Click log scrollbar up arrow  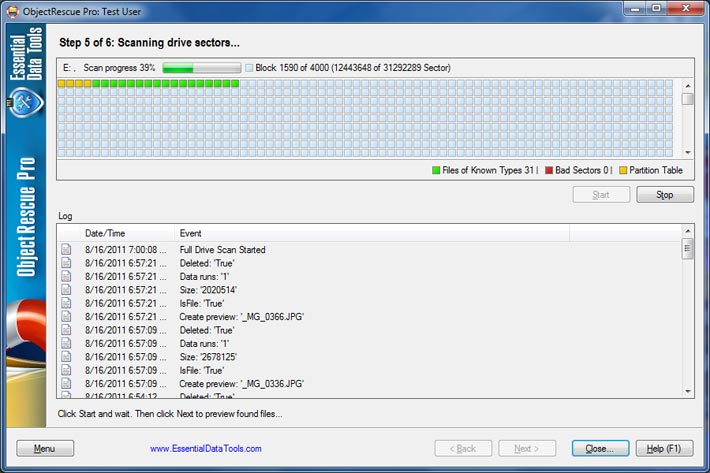click(x=687, y=231)
